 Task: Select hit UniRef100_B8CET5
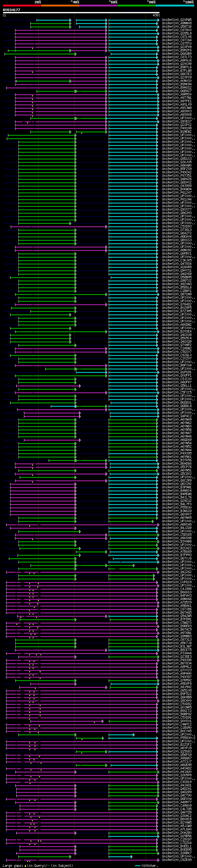176,650
